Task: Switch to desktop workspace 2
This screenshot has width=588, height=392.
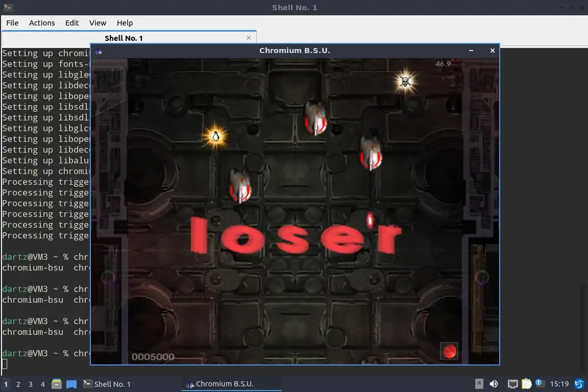Action: [x=18, y=384]
